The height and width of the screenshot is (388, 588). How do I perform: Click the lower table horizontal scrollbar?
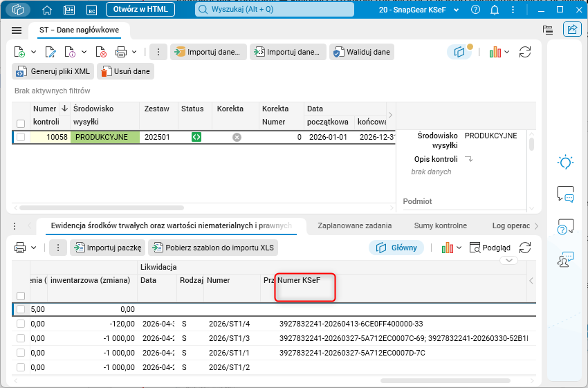(x=444, y=381)
